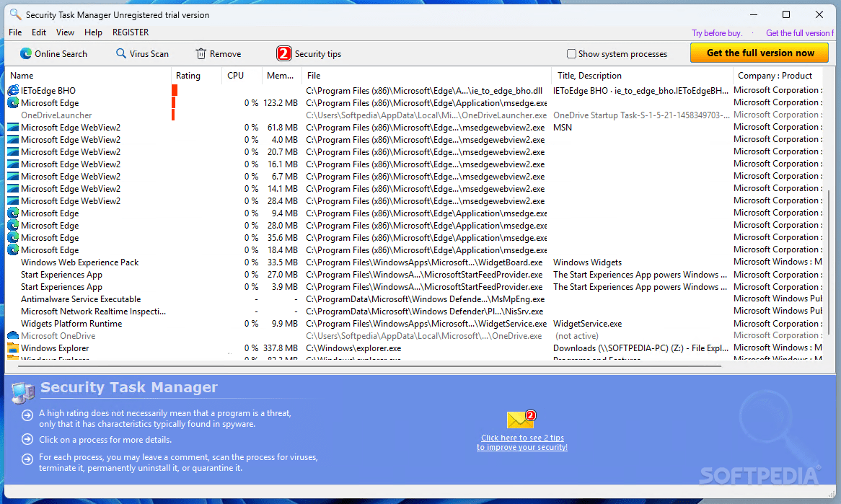Click the WidgetBoard.exe file path

pyautogui.click(x=424, y=262)
